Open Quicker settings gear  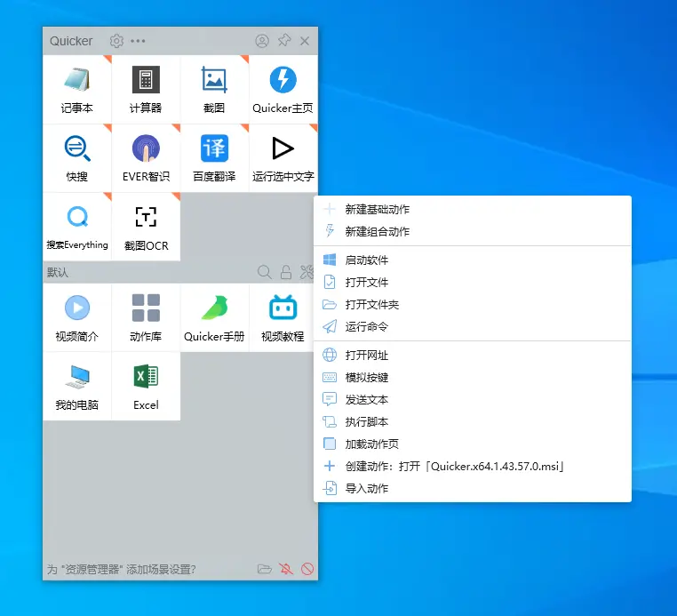[x=116, y=41]
